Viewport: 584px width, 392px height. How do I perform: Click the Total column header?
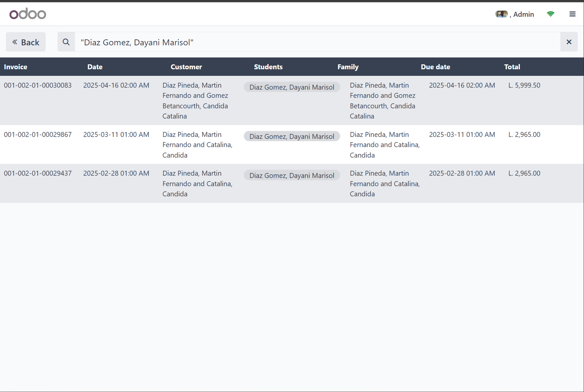512,67
